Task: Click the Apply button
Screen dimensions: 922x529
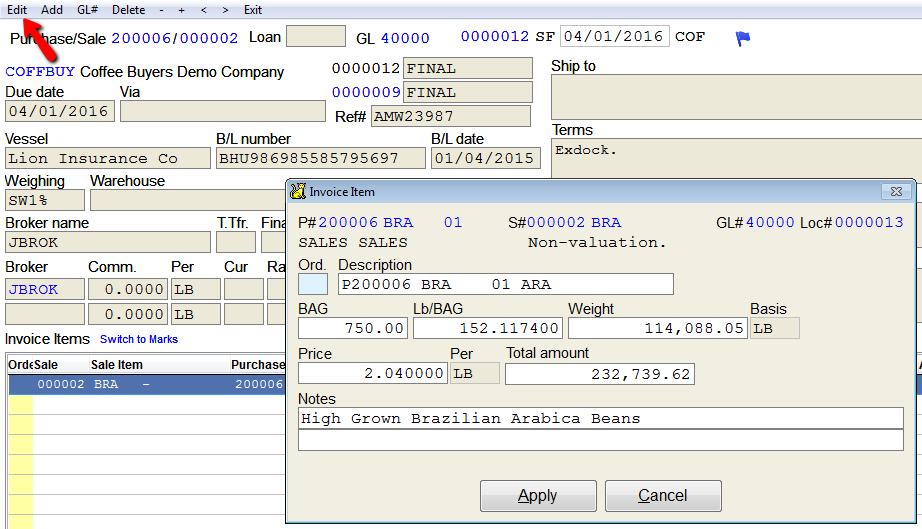Action: pyautogui.click(x=538, y=495)
